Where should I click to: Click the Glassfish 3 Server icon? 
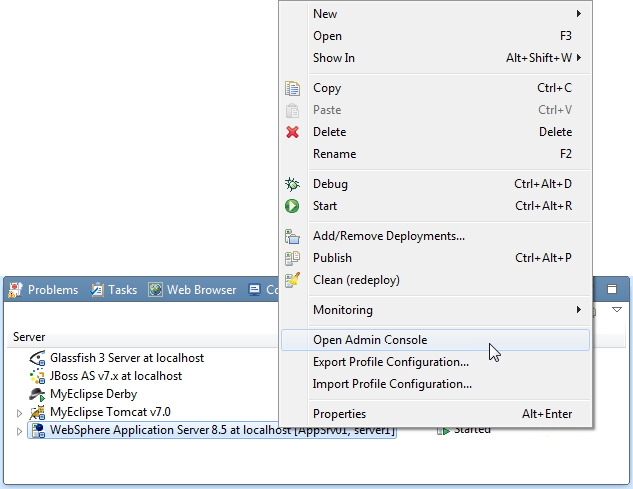tap(39, 358)
